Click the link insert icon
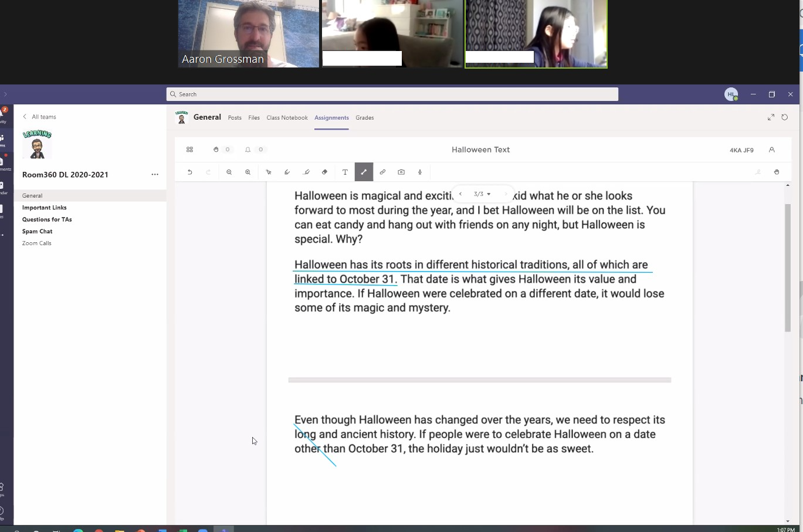This screenshot has width=803, height=532. click(382, 172)
